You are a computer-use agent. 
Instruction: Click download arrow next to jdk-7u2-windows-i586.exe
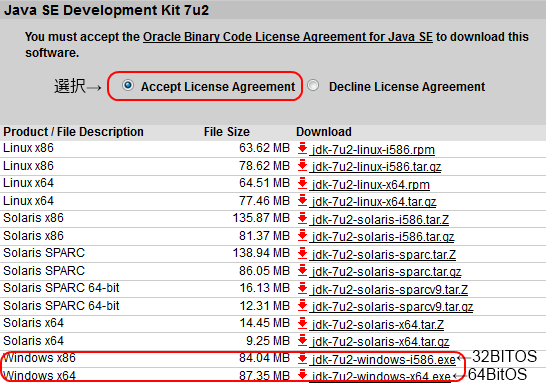coord(302,358)
